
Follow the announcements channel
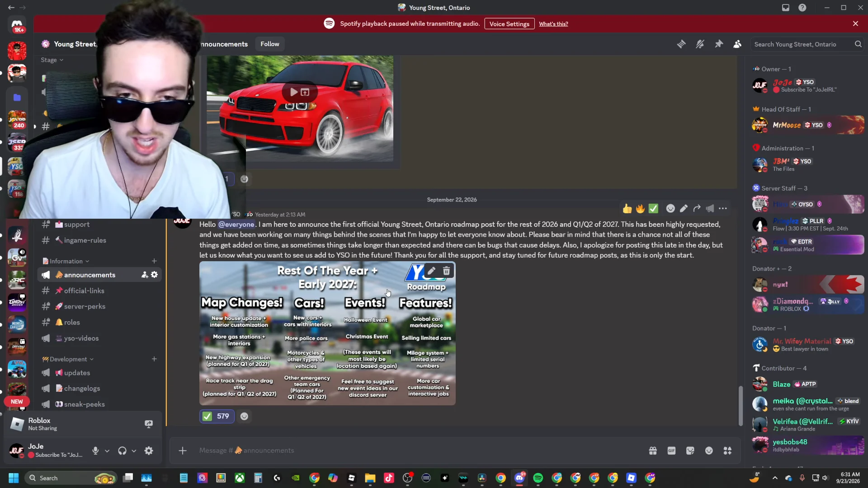coord(269,44)
